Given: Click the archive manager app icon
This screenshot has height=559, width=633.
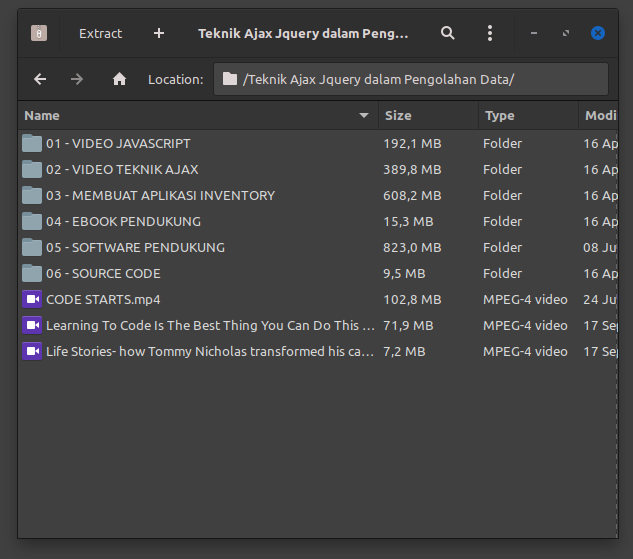Looking at the screenshot, I should tap(39, 33).
